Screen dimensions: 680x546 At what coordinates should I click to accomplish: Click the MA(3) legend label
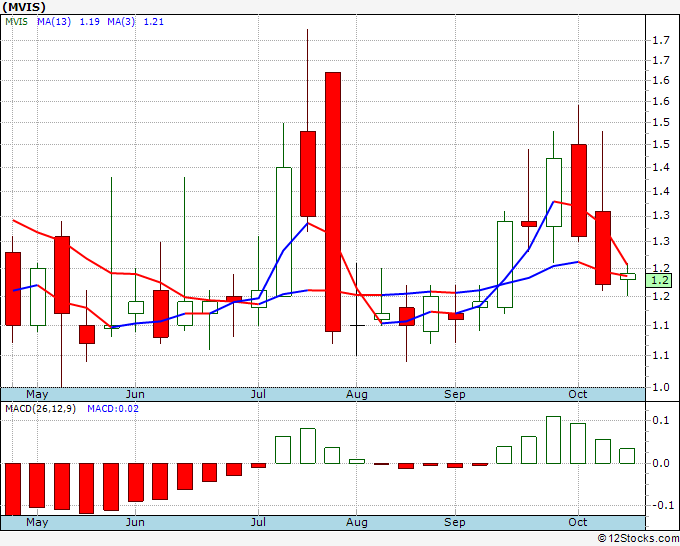pyautogui.click(x=121, y=22)
